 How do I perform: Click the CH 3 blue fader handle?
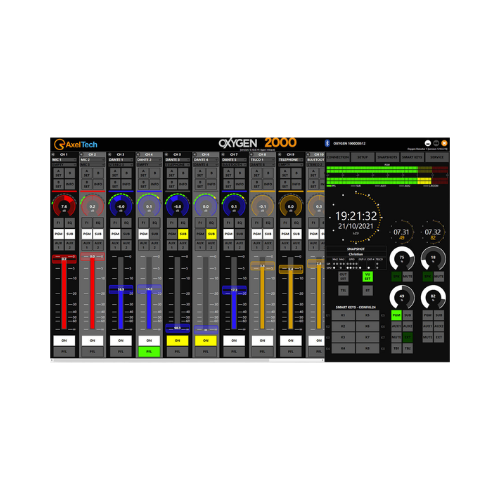pyautogui.click(x=121, y=289)
